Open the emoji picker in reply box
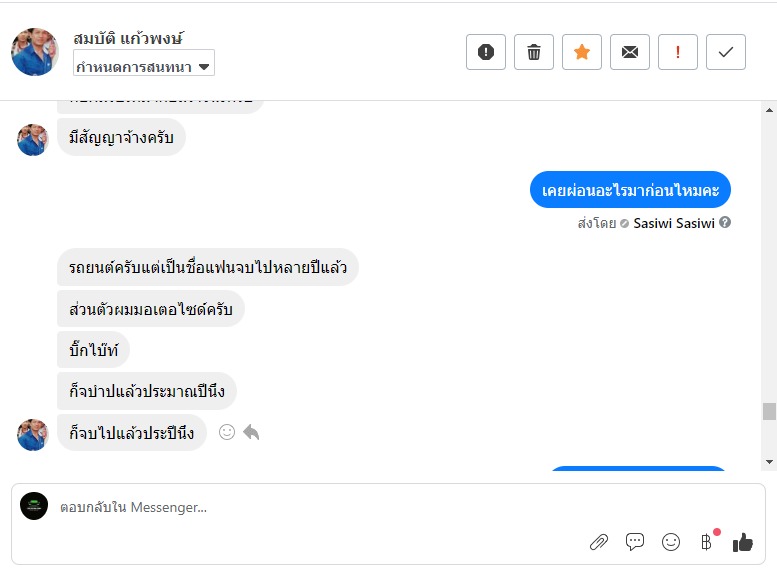777x575 pixels. click(x=671, y=542)
